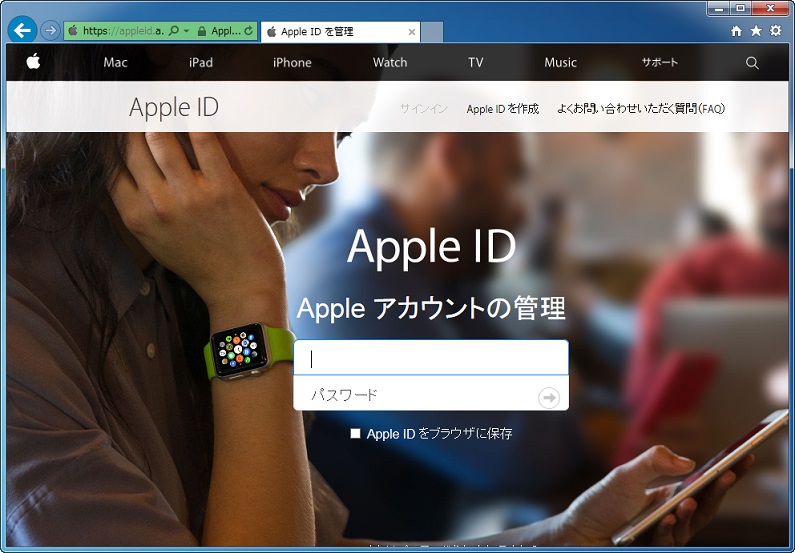795x553 pixels.
Task: Click the Apple logo in navigation bar
Action: pyautogui.click(x=33, y=62)
